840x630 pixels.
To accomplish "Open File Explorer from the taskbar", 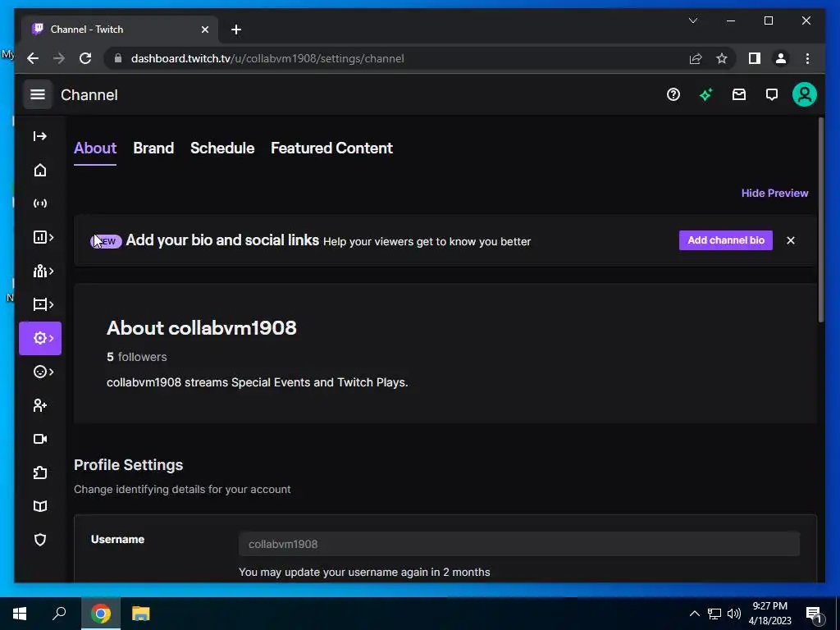I will coord(141,614).
